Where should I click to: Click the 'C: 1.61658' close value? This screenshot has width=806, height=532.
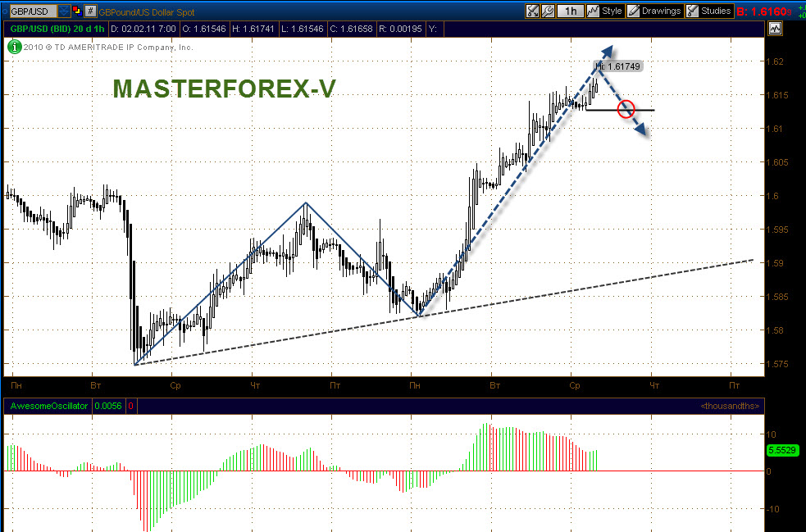pyautogui.click(x=352, y=29)
